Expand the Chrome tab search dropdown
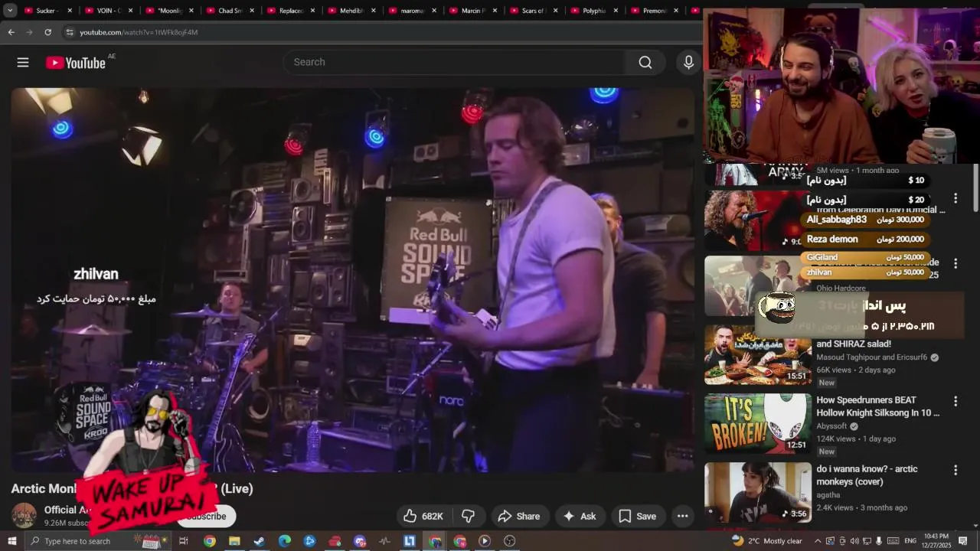Viewport: 980px width, 551px height. point(10,11)
